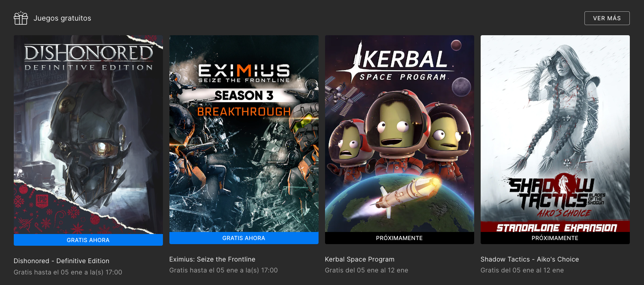Open the Shadow Tactics - Aiko's Choice title
The width and height of the screenshot is (644, 285).
point(530,259)
